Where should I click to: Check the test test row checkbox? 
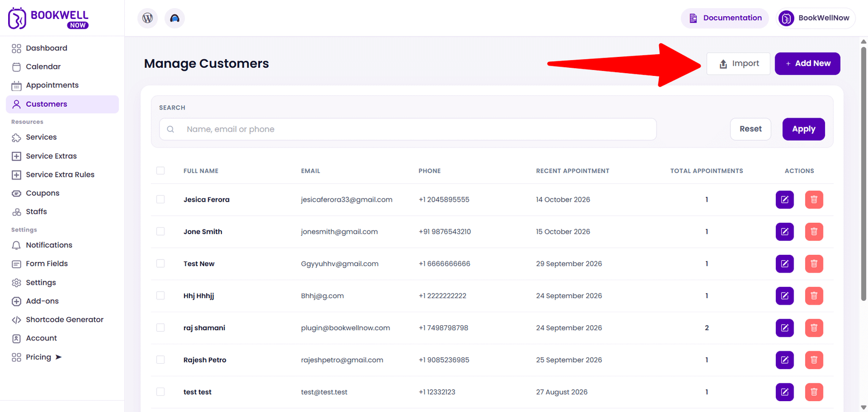161,391
